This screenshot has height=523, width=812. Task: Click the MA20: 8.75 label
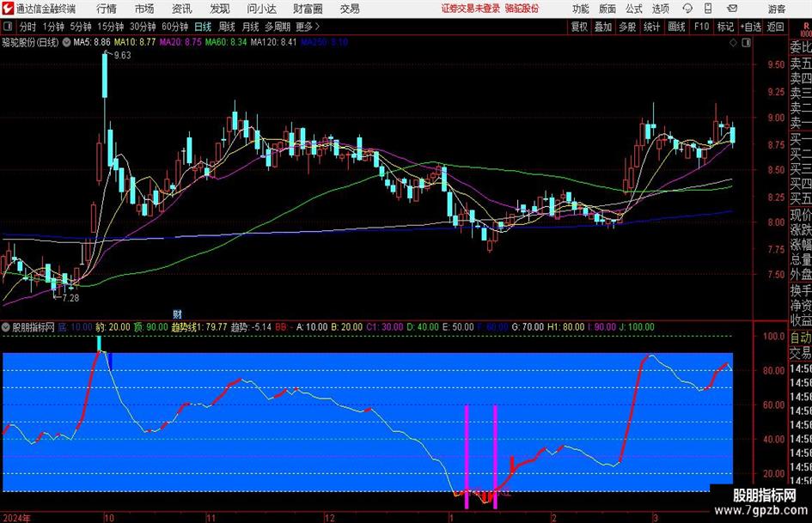[180, 42]
